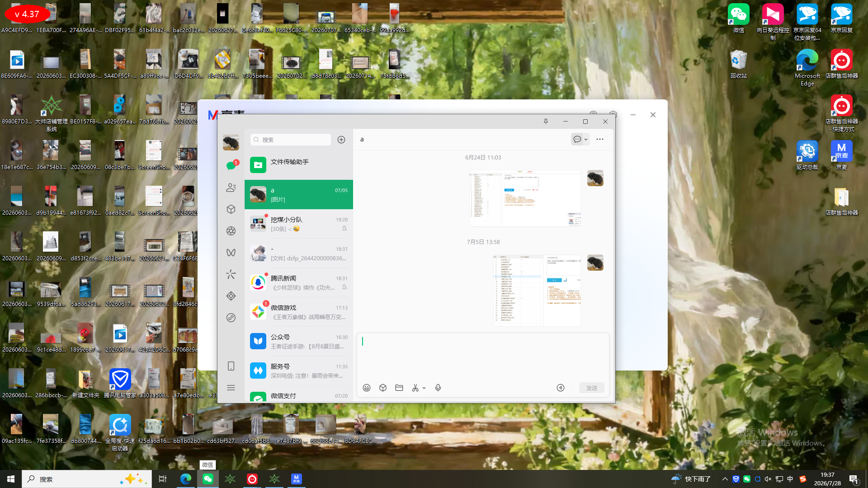Click the taskbar clock showing 19:37
This screenshot has width=868, height=488.
tap(827, 479)
